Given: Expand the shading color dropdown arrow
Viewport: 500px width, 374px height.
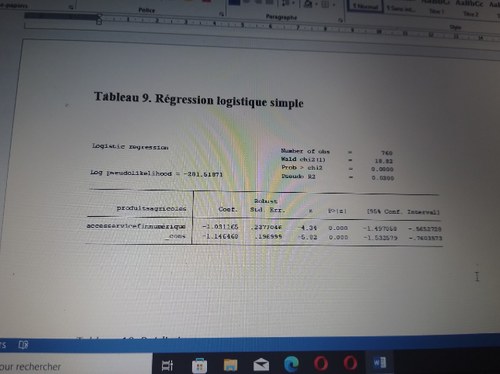Looking at the screenshot, I should pyautogui.click(x=315, y=5).
